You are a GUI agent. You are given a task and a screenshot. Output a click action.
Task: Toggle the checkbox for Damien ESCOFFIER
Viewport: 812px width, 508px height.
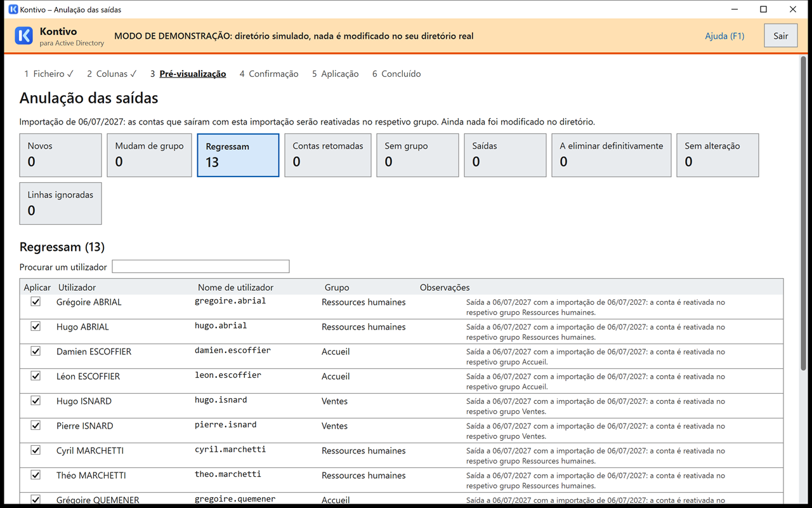36,351
